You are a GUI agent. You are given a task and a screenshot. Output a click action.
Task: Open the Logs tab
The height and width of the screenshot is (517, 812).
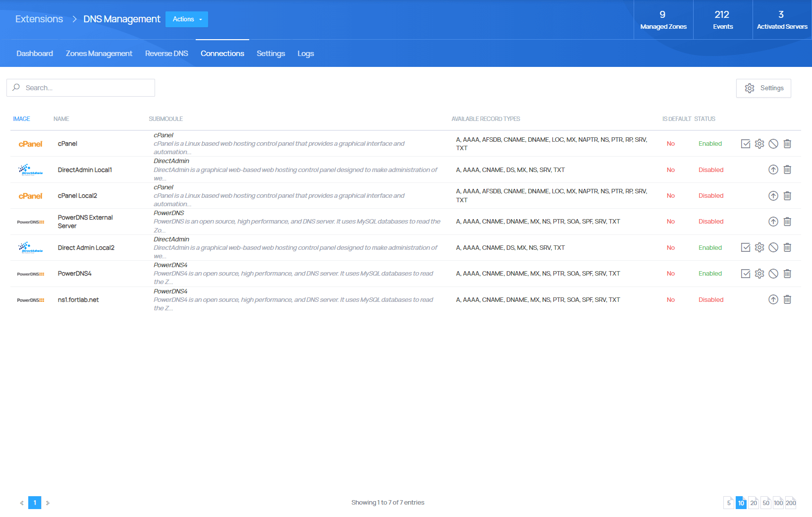[306, 54]
